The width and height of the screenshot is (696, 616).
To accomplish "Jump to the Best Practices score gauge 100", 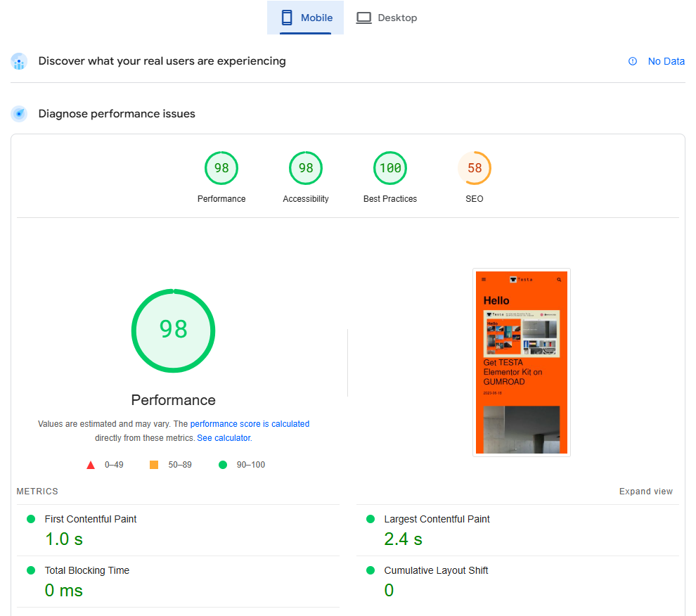I will tap(390, 169).
